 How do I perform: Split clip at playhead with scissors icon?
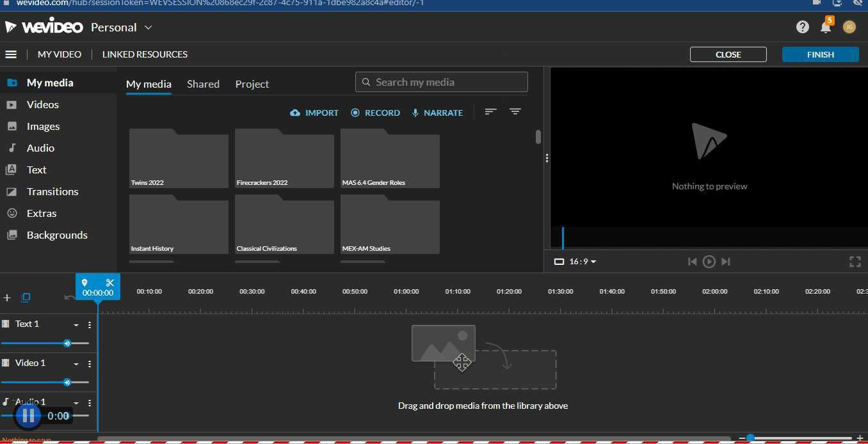point(109,282)
